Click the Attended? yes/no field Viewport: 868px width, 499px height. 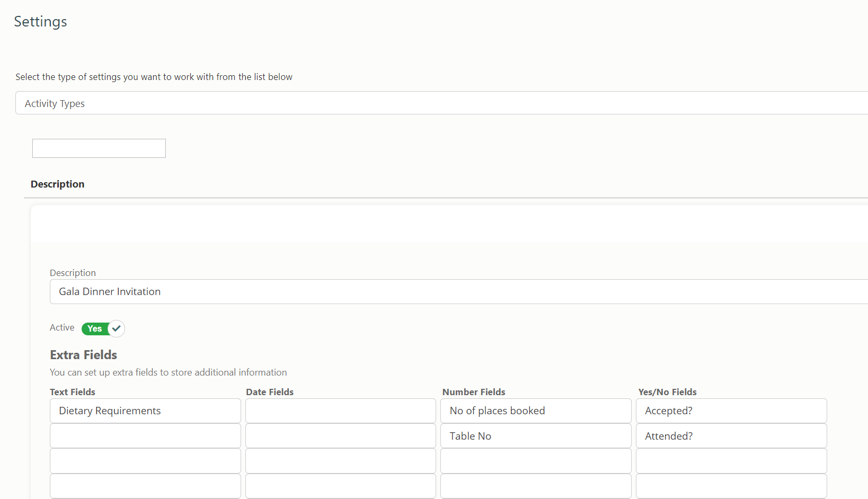coord(731,436)
